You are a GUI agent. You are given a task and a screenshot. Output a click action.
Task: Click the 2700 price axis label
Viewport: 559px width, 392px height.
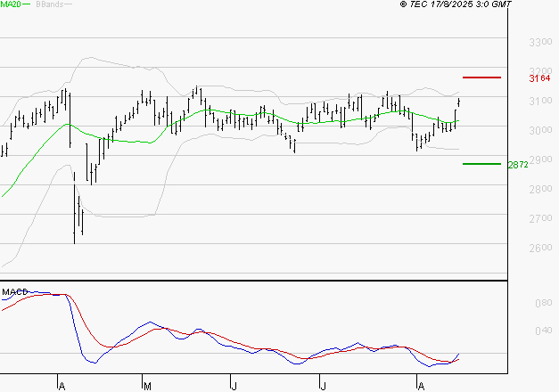(540, 218)
